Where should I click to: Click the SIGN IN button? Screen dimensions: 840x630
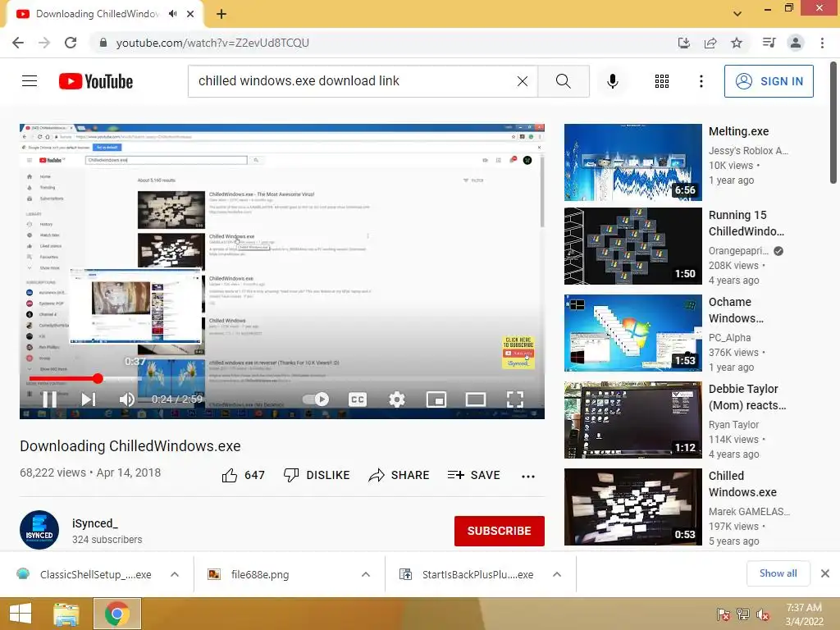click(768, 81)
